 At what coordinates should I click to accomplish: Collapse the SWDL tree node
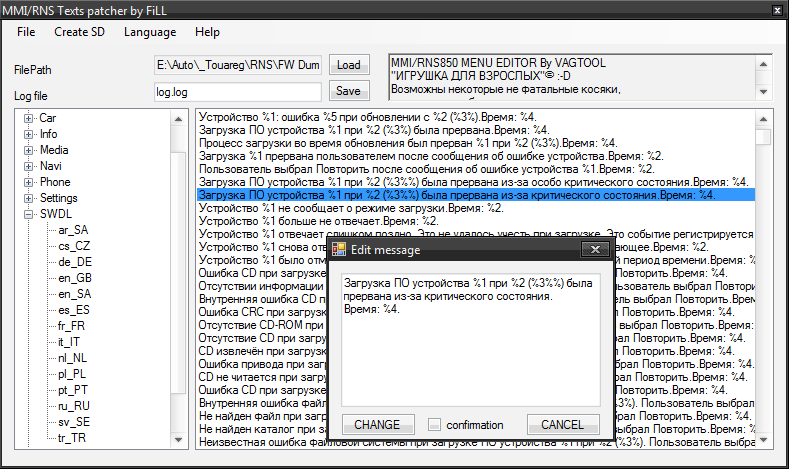pyautogui.click(x=29, y=214)
